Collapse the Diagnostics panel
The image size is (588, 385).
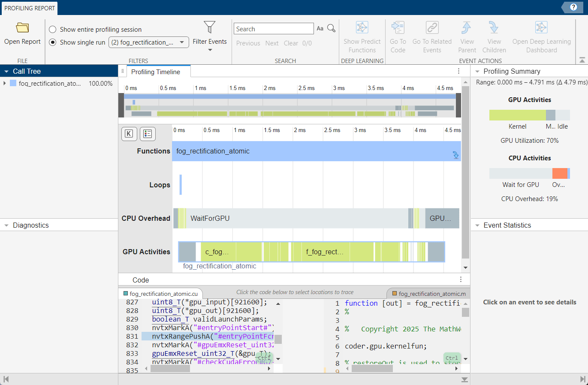pyautogui.click(x=6, y=225)
